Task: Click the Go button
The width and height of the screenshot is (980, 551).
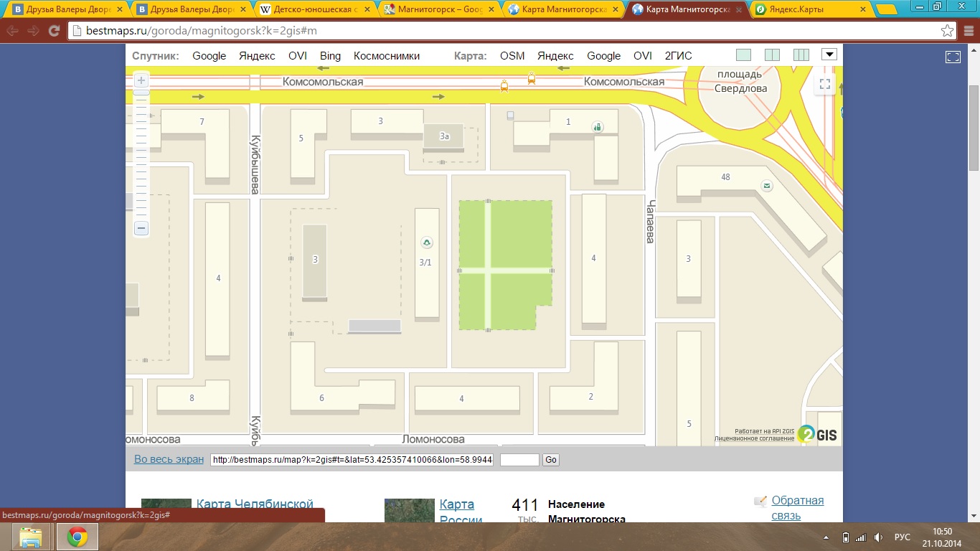Action: 550,460
